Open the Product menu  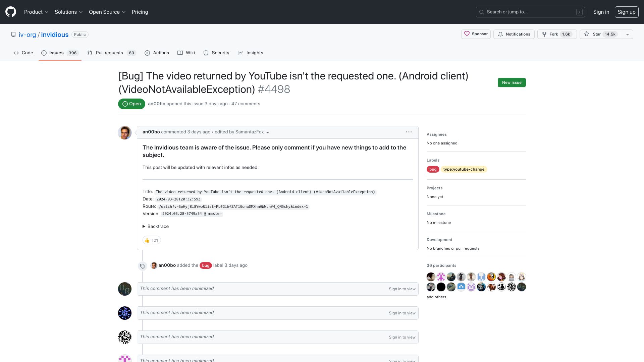pos(36,12)
